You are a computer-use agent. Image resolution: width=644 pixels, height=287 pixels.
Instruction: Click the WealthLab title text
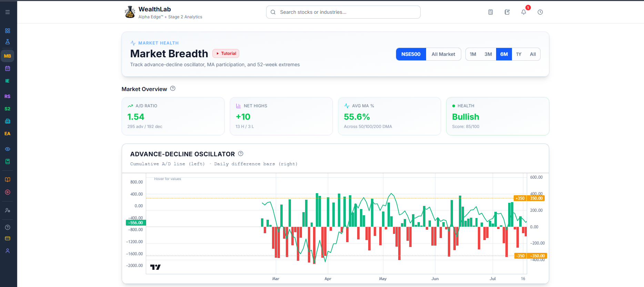(154, 9)
